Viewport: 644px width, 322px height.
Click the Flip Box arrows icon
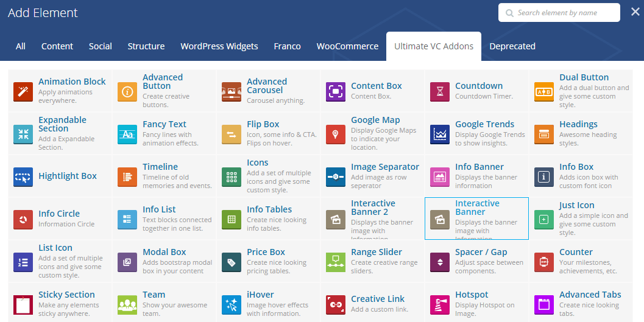click(x=232, y=134)
